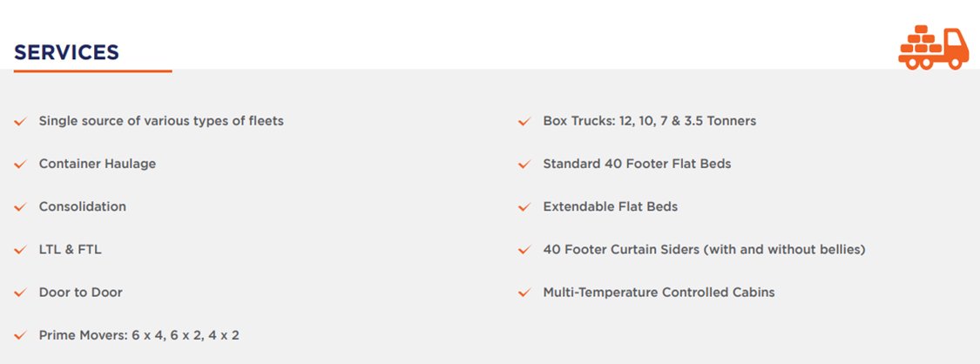Select the Container Haulage text
The height and width of the screenshot is (364, 980).
pyautogui.click(x=98, y=164)
